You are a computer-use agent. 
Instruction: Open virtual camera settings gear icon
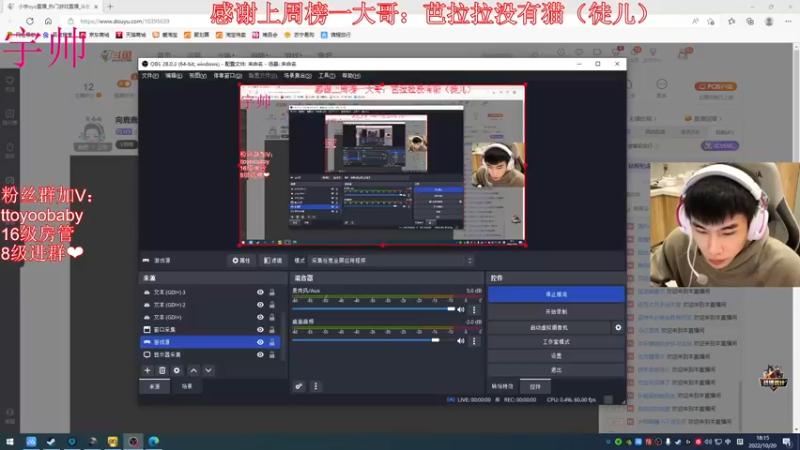[x=618, y=328]
